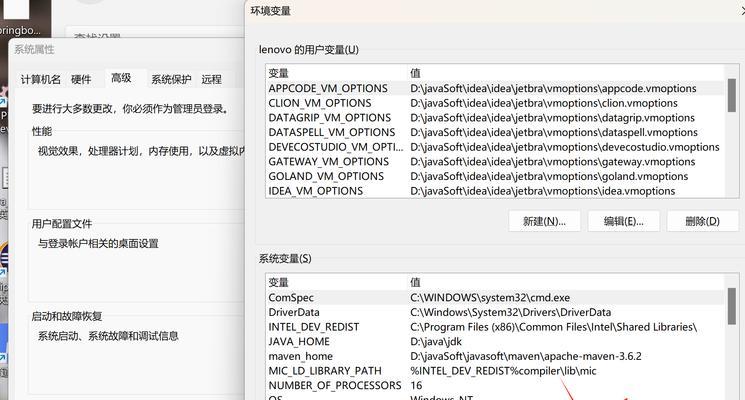Screen dimensions: 745x400
Task: Click the 变量 column header in user variables
Action: (278, 73)
